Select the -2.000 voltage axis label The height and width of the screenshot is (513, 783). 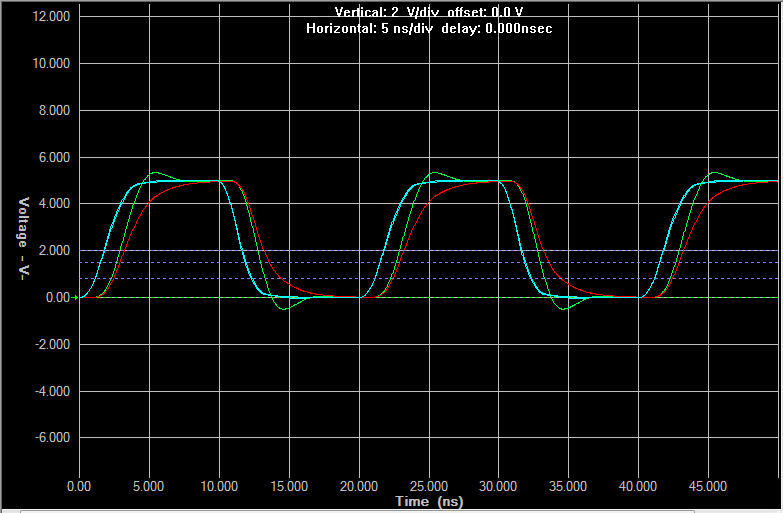coord(52,345)
